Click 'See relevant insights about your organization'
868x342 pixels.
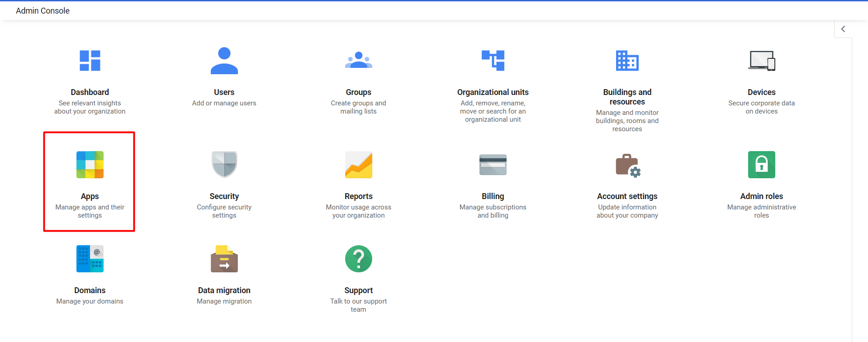coord(90,107)
